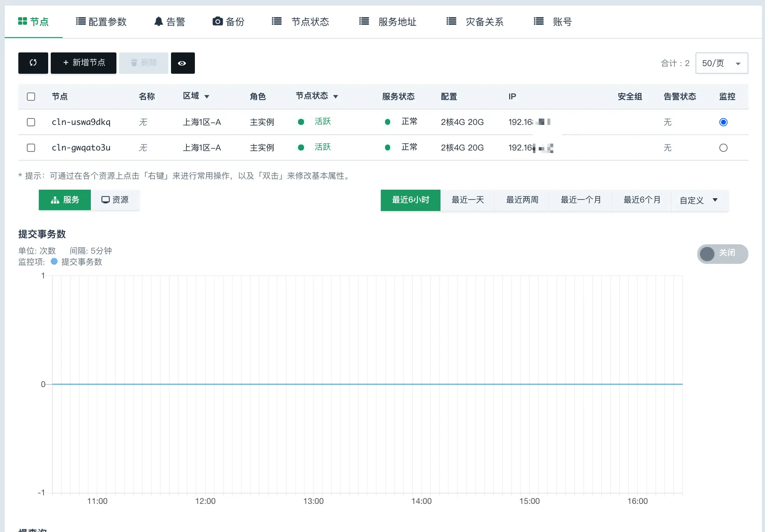Open the 账号 tab
765x532 pixels.
point(553,22)
